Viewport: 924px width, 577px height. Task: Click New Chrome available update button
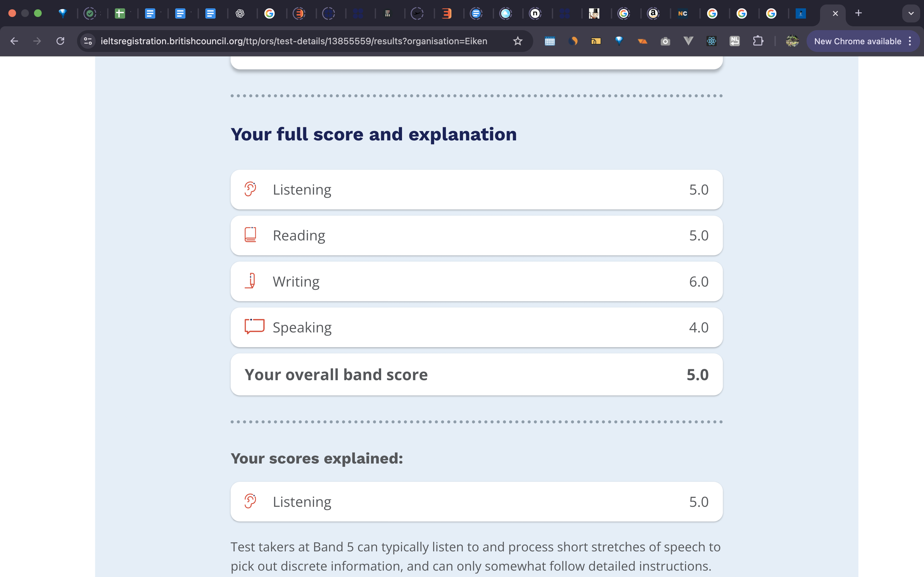coord(858,41)
